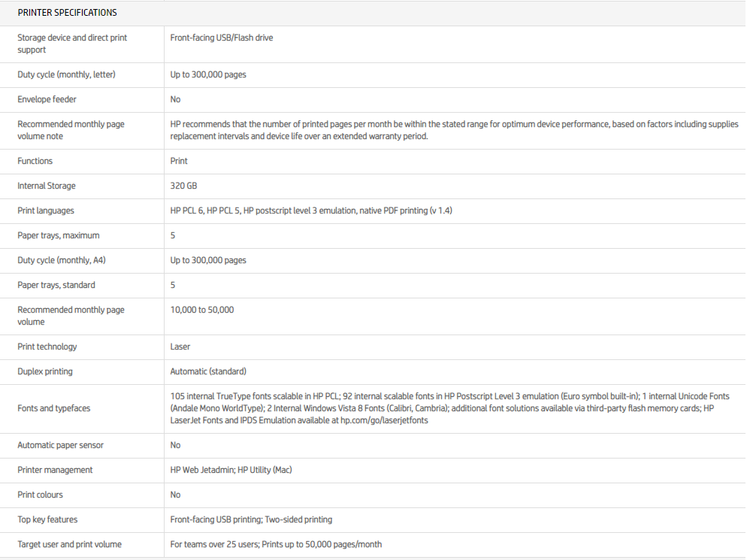Click the 'Print languages' row label
The width and height of the screenshot is (747, 560).
point(46,210)
